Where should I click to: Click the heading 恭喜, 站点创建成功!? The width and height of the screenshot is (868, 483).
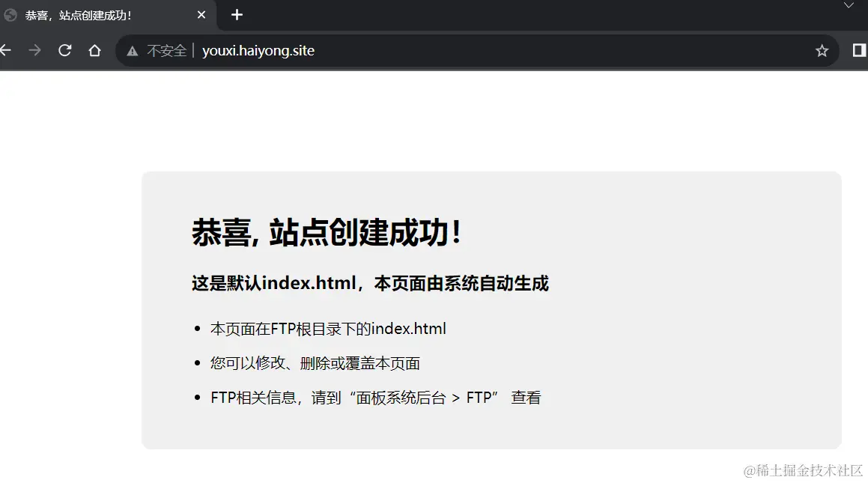tap(327, 232)
